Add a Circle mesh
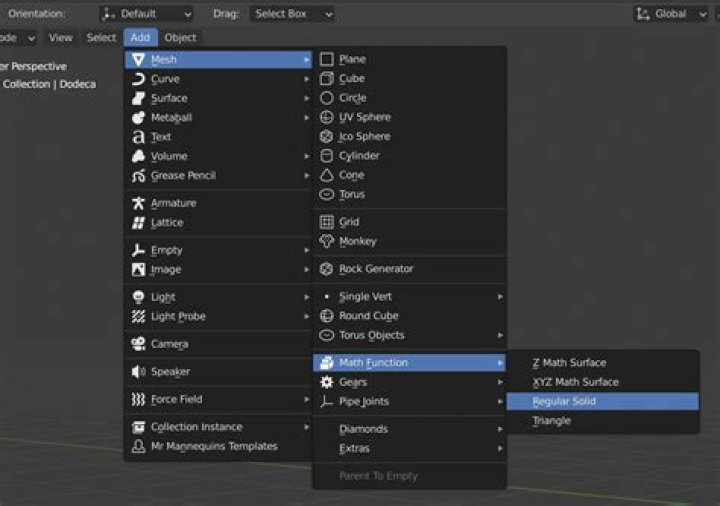 pyautogui.click(x=409, y=98)
